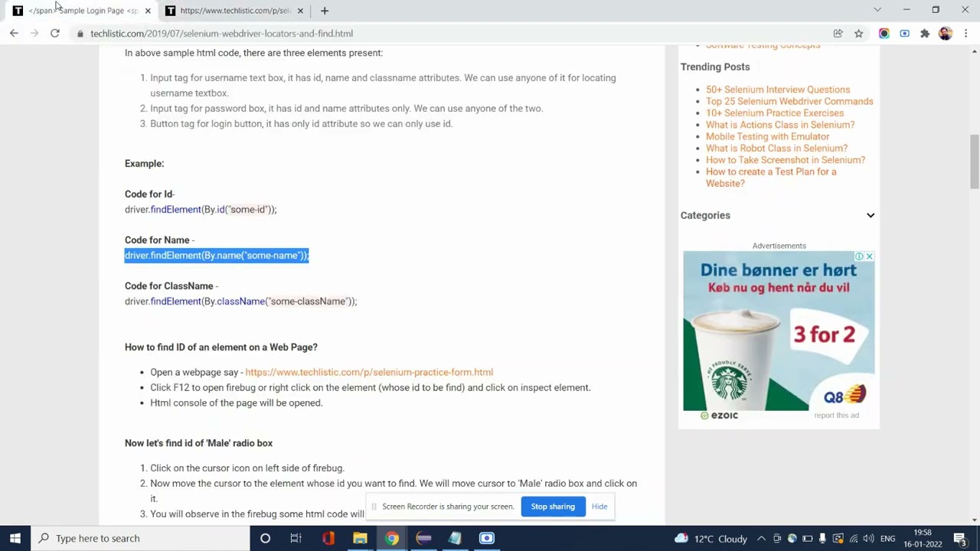Open How to create a Test Plan link
The height and width of the screenshot is (551, 980).
[770, 178]
